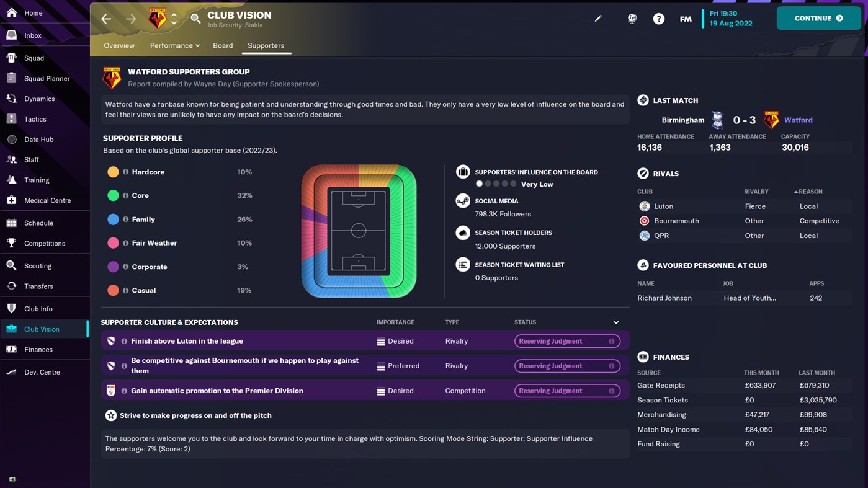Click the back navigation arrow
The height and width of the screenshot is (488, 868).
[x=106, y=19]
